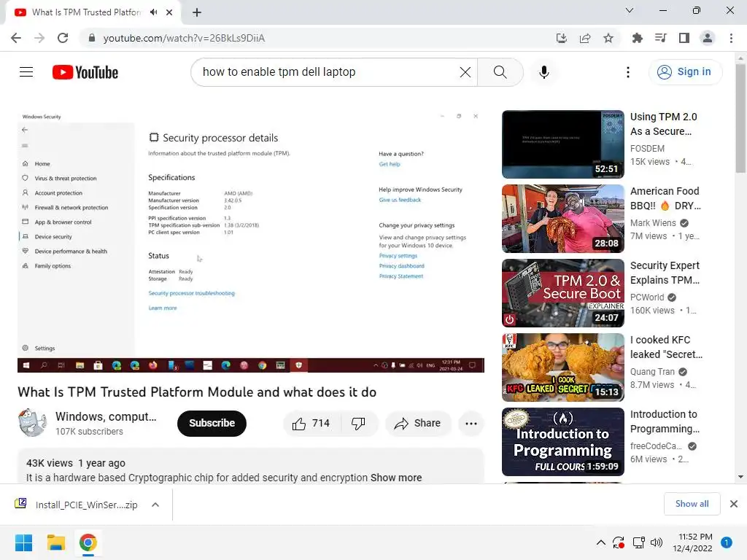The image size is (747, 560).
Task: Open TPM 2.0 & Secure Boot thumbnail
Action: tap(563, 293)
